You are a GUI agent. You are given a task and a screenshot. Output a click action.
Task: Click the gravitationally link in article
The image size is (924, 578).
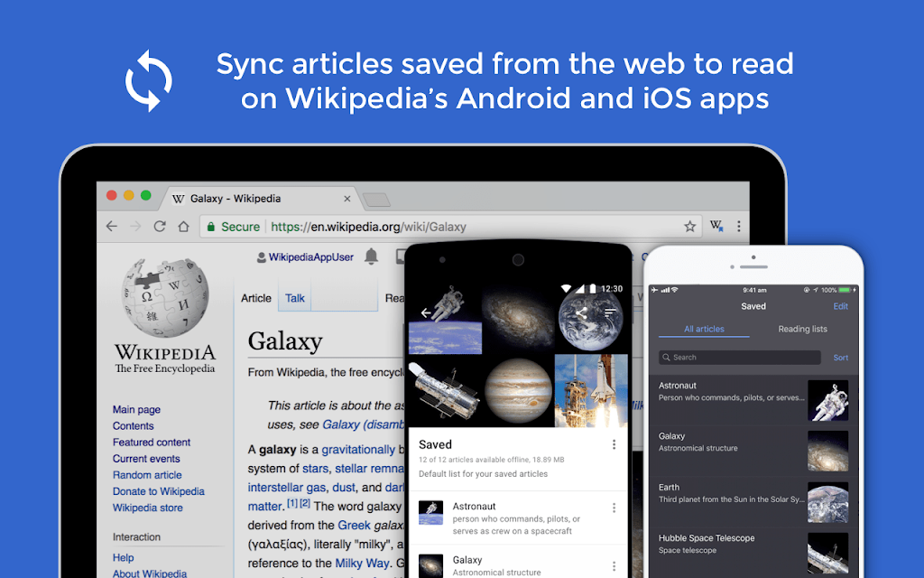point(358,450)
